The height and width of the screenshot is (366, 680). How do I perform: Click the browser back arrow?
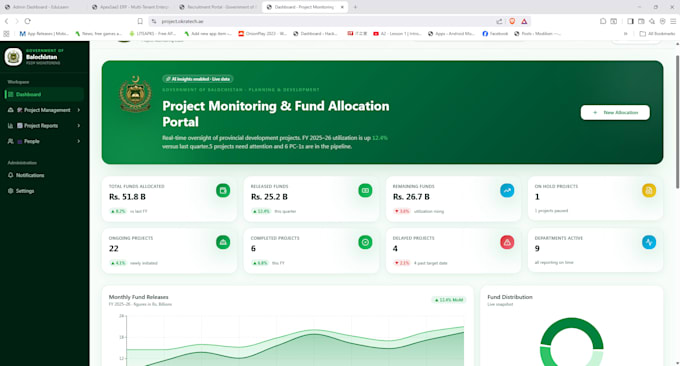pos(7,21)
